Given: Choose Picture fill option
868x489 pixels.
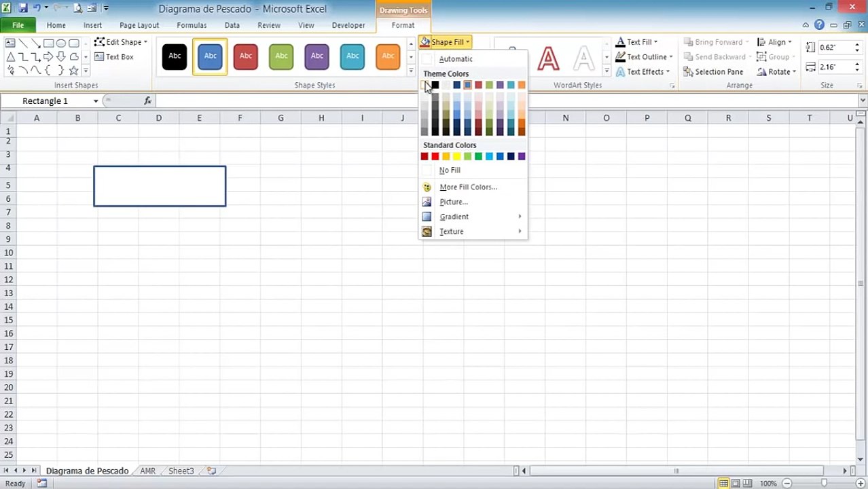Looking at the screenshot, I should coord(473,202).
